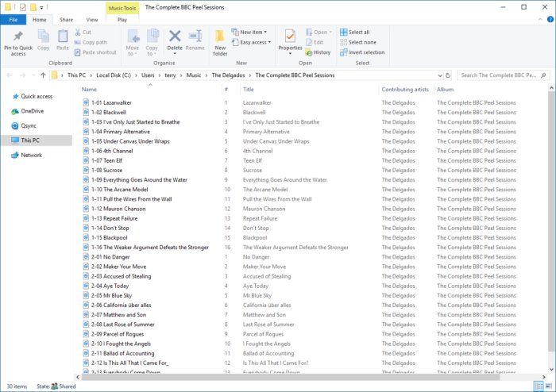Open the File menu
Image resolution: width=556 pixels, height=392 pixels.
[x=14, y=20]
